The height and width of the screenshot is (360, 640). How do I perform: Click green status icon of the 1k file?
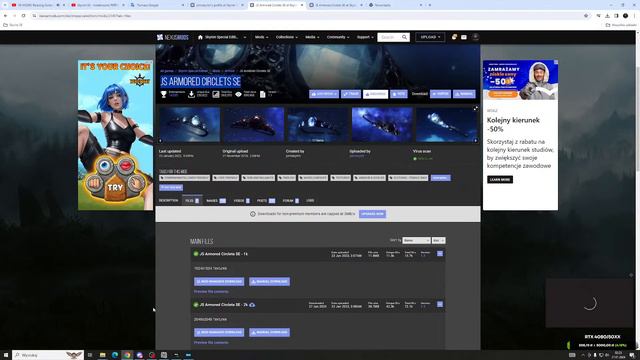196,254
